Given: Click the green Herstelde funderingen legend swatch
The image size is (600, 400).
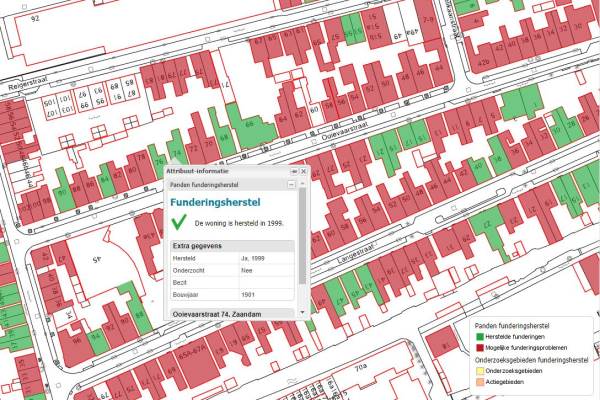Looking at the screenshot, I should 479,336.
